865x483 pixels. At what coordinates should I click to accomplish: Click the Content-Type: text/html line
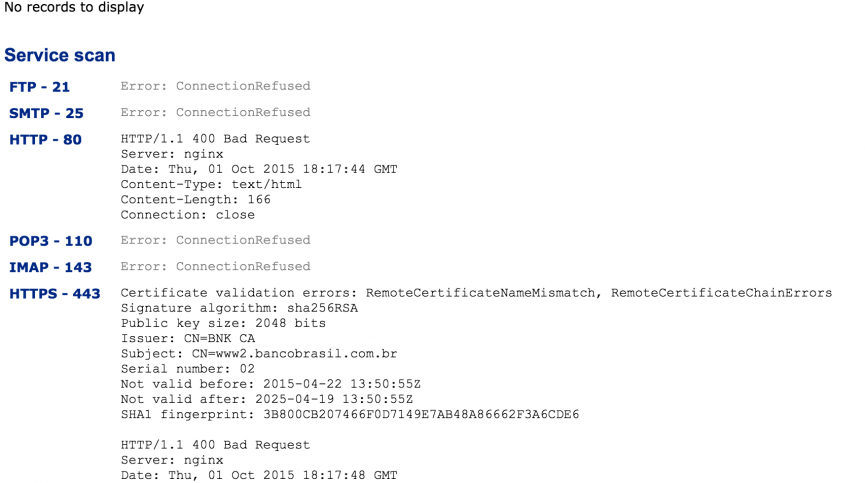pyautogui.click(x=211, y=184)
